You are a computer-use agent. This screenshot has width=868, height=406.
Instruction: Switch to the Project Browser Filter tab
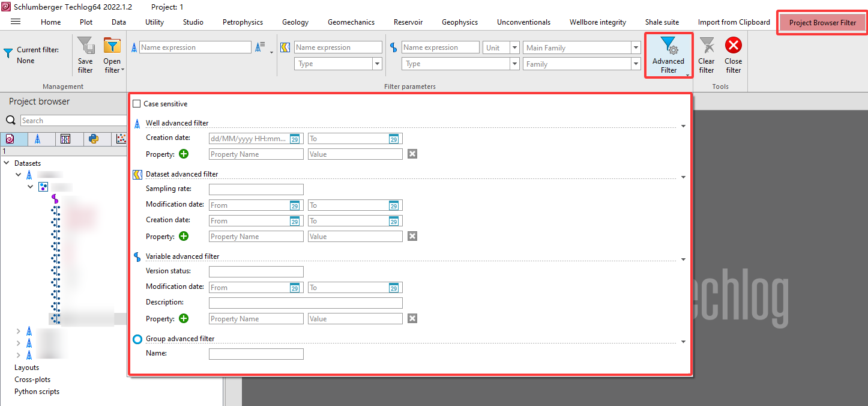click(822, 23)
